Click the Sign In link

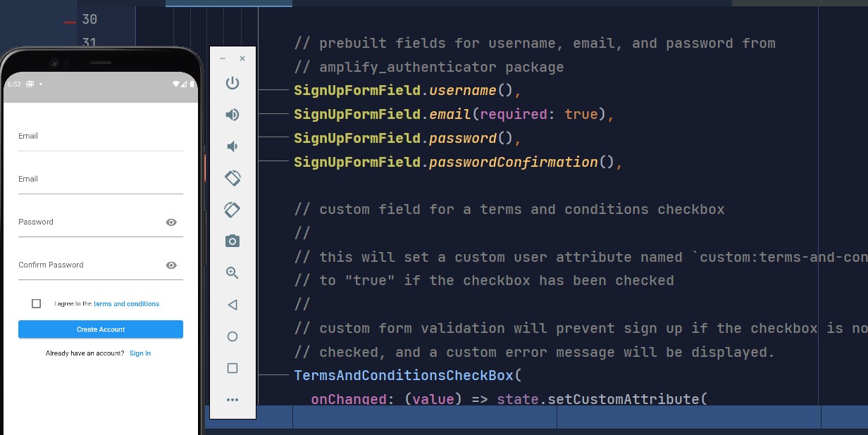[x=139, y=353]
